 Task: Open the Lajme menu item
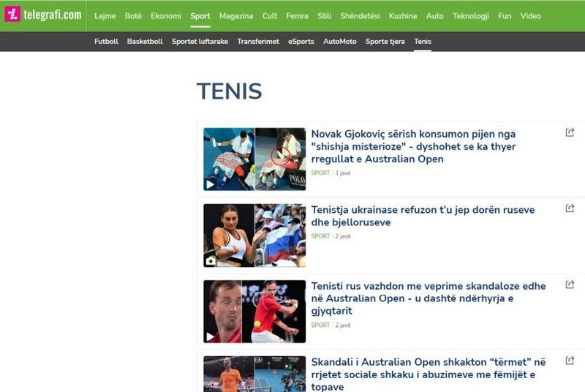click(105, 16)
